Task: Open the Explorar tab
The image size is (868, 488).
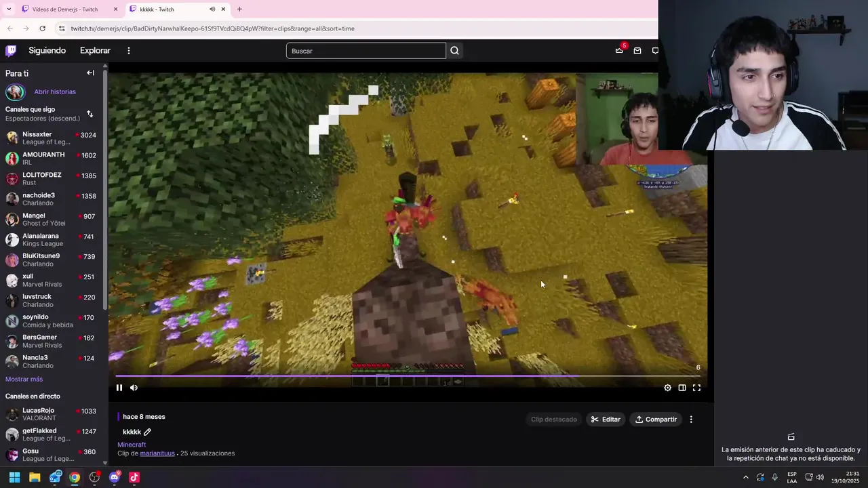Action: (x=95, y=50)
